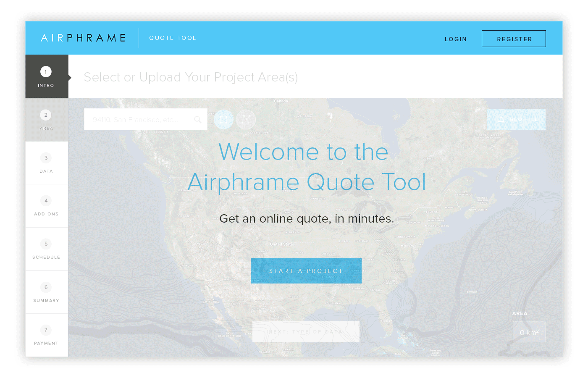Select the polygon draw area tool
Viewport: 588px width, 378px height.
[x=246, y=120]
